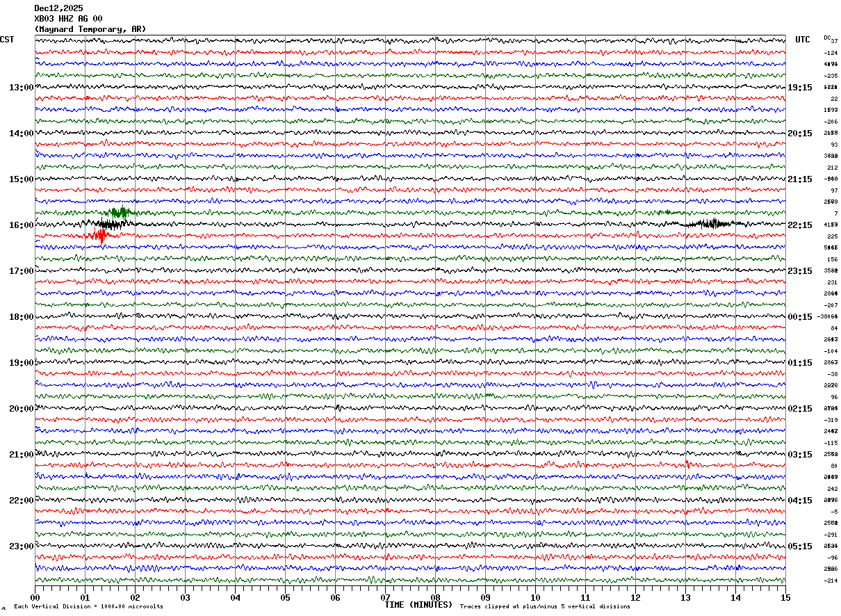Viewport: 841px width, 616px height.
Task: Select minute tick label '10' on axis
Action: click(x=535, y=597)
